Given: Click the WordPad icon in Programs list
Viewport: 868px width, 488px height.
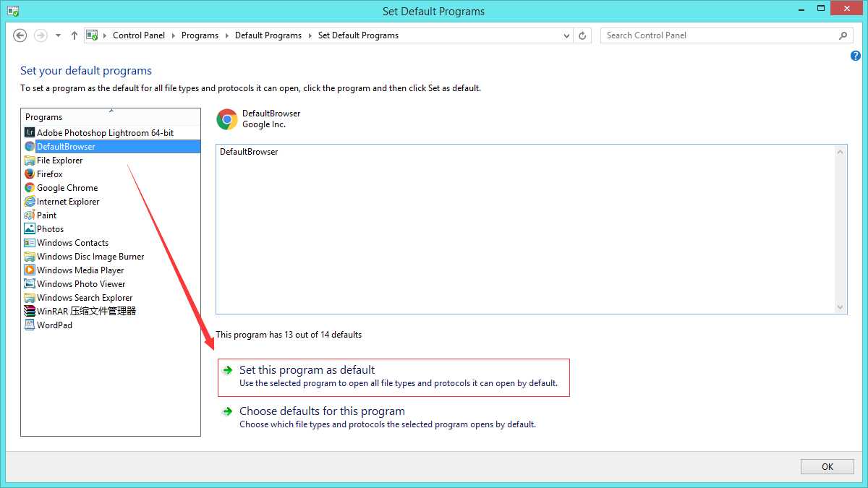Looking at the screenshot, I should (30, 325).
